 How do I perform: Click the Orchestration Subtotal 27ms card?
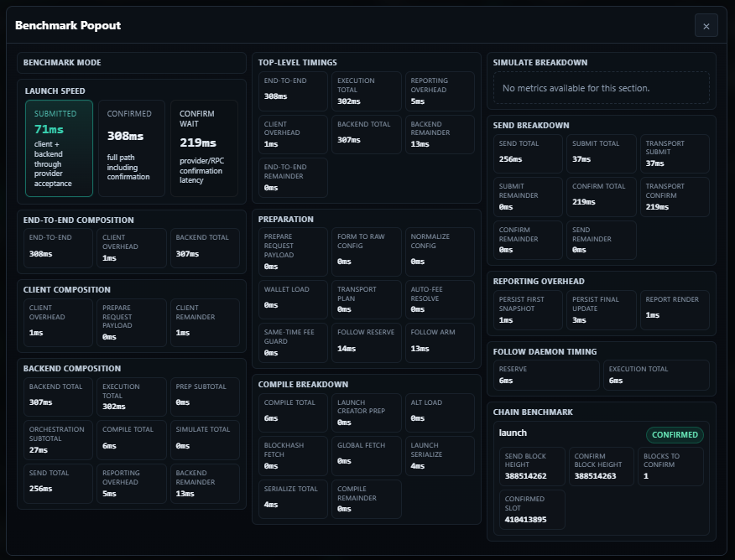point(58,440)
